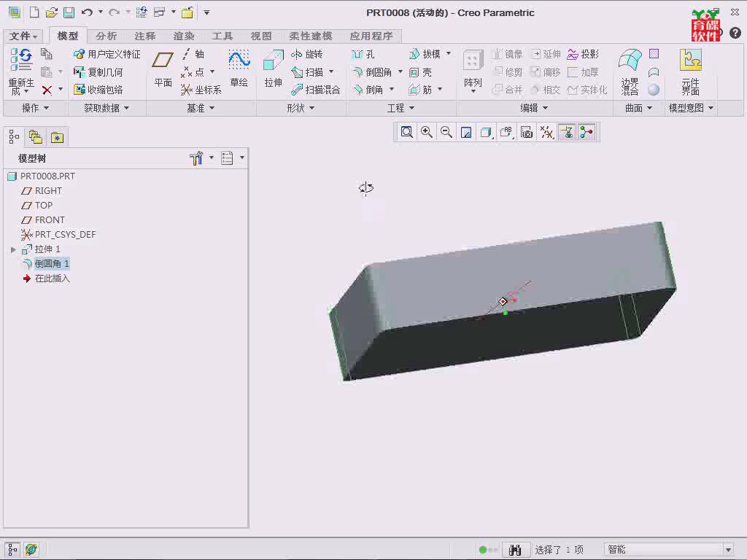Switch to the 注释 (Annotate) tab
747x560 pixels.
point(145,36)
